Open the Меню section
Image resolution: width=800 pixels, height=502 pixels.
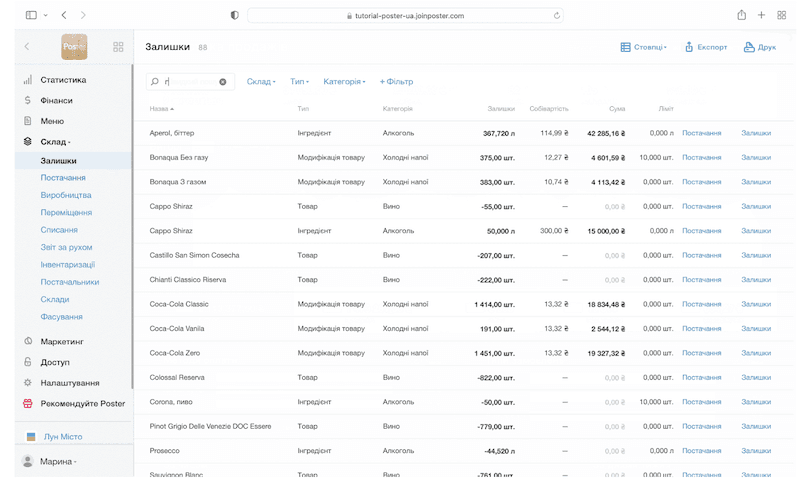[x=52, y=121]
